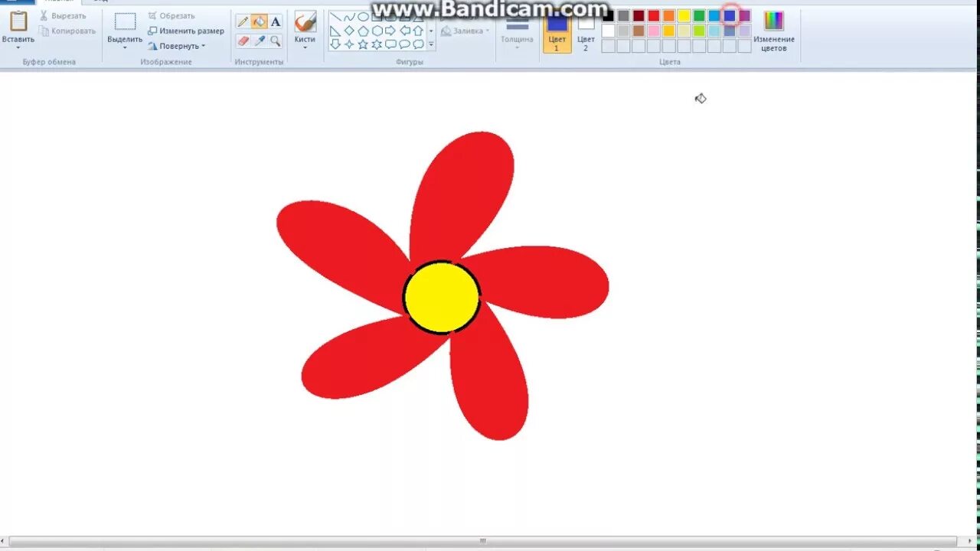The height and width of the screenshot is (551, 980).
Task: Select the down arrow shape
Action: coord(335,44)
